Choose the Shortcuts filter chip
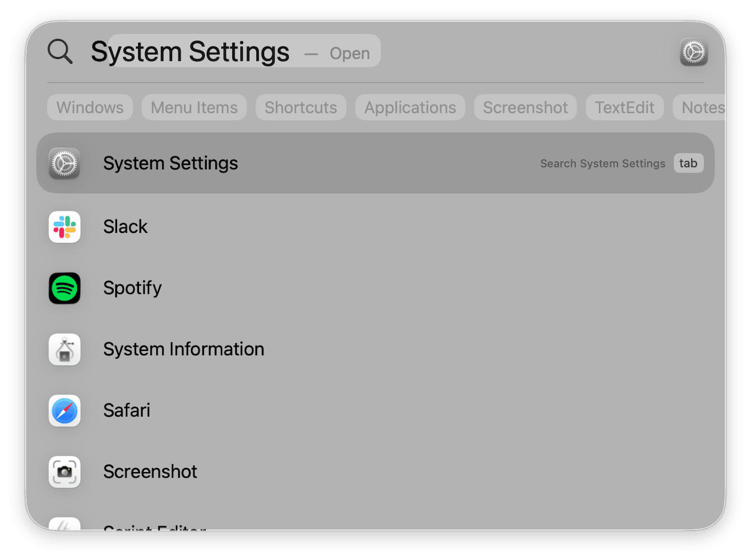This screenshot has width=751, height=560. point(301,108)
